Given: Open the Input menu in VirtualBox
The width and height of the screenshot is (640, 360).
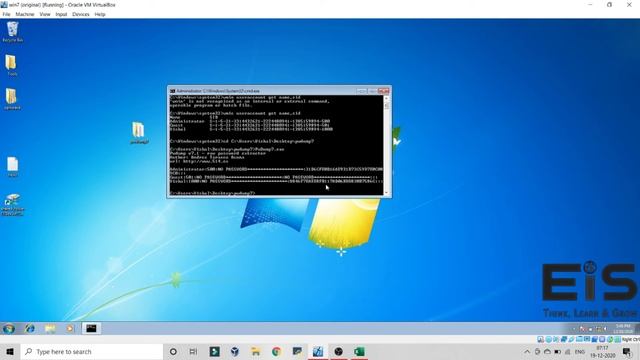Looking at the screenshot, I should [61, 14].
